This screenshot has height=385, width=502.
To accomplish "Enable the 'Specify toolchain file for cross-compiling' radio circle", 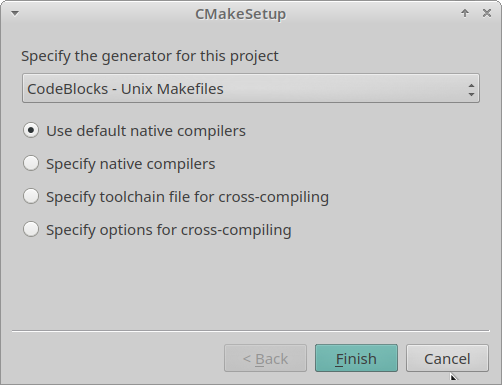I will coord(31,196).
